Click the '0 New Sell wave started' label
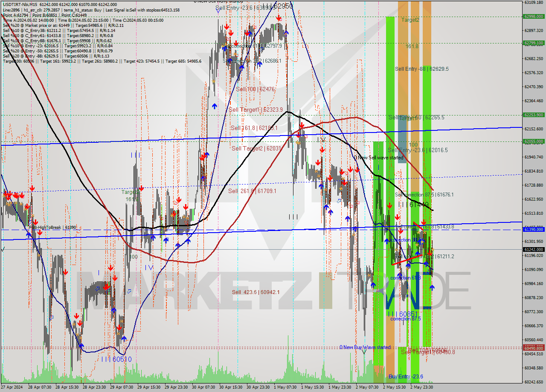Screen dimensions: 546x392 pos(380,158)
